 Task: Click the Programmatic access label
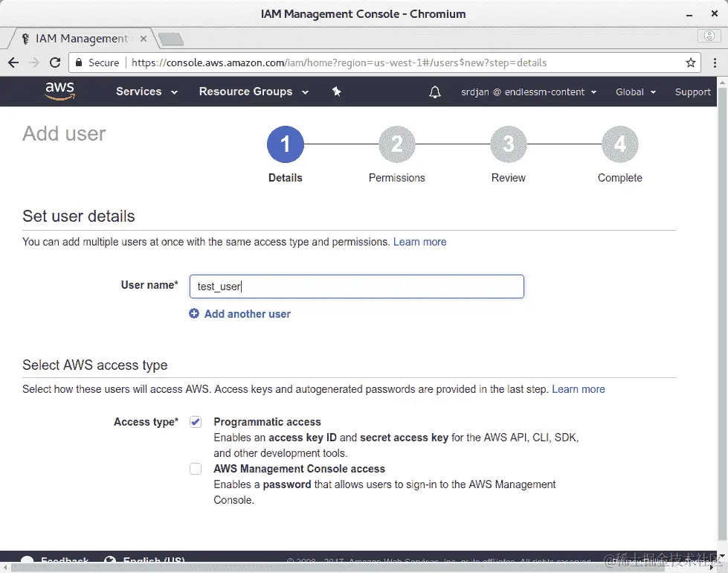click(267, 422)
